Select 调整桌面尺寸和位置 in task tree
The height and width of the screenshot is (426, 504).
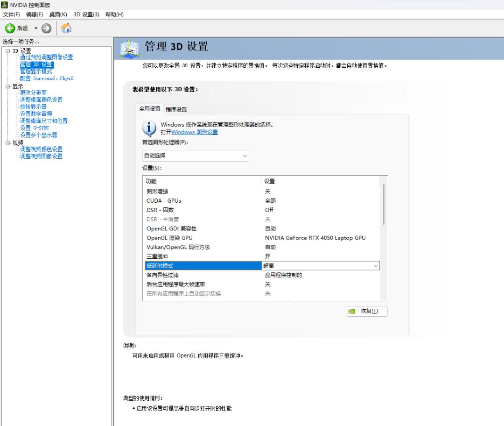(44, 121)
